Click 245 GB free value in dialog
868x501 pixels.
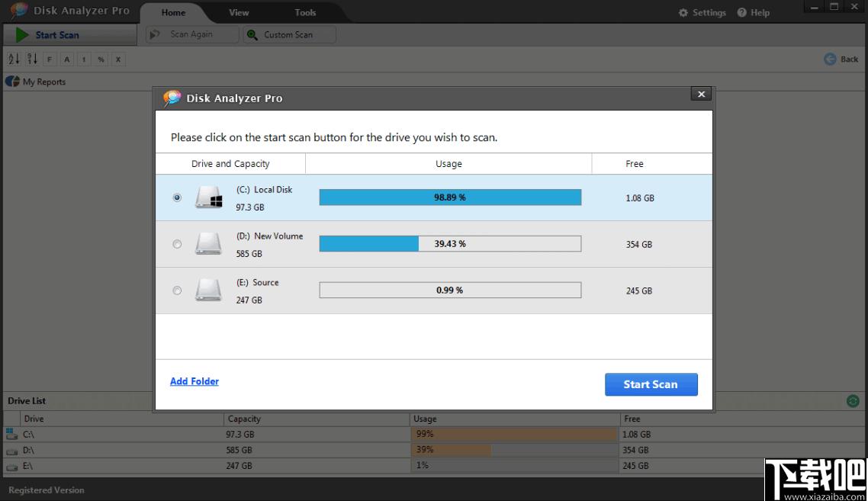coord(639,291)
